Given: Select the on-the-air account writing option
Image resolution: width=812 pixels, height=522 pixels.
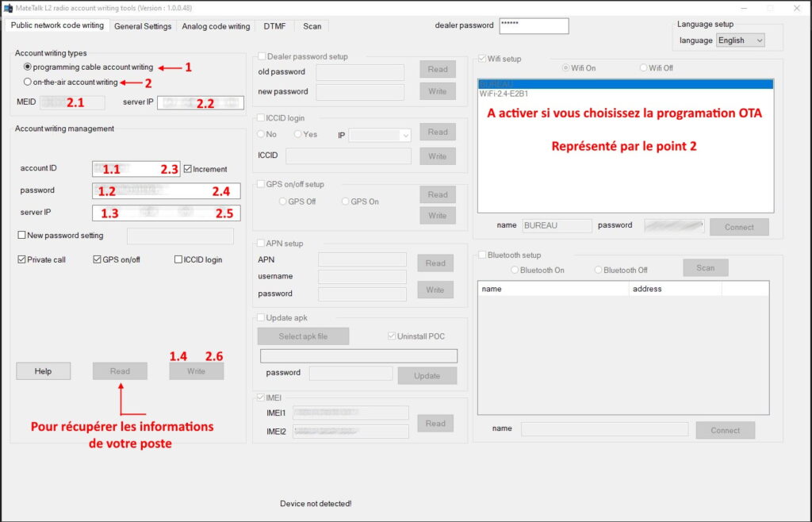Looking at the screenshot, I should pos(29,82).
